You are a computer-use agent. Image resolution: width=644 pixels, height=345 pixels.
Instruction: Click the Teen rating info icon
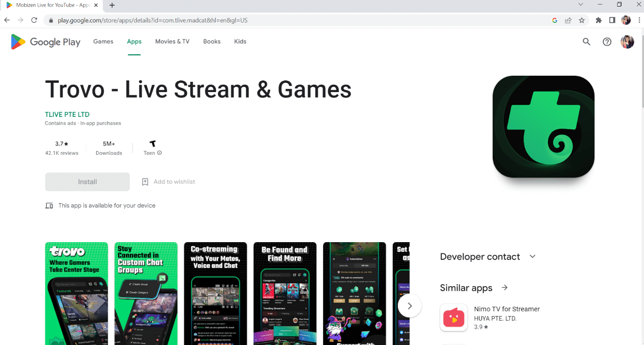[x=160, y=153]
